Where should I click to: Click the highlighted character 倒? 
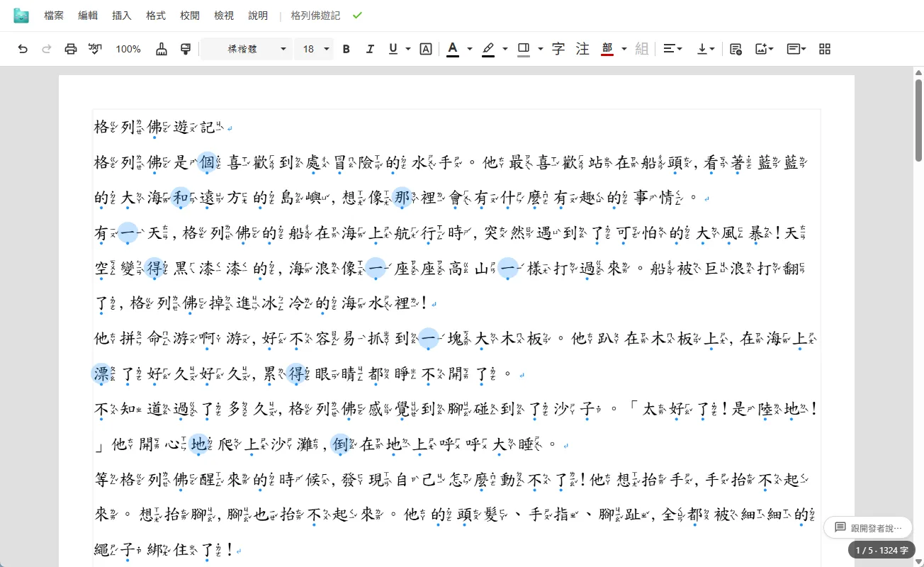[340, 445]
